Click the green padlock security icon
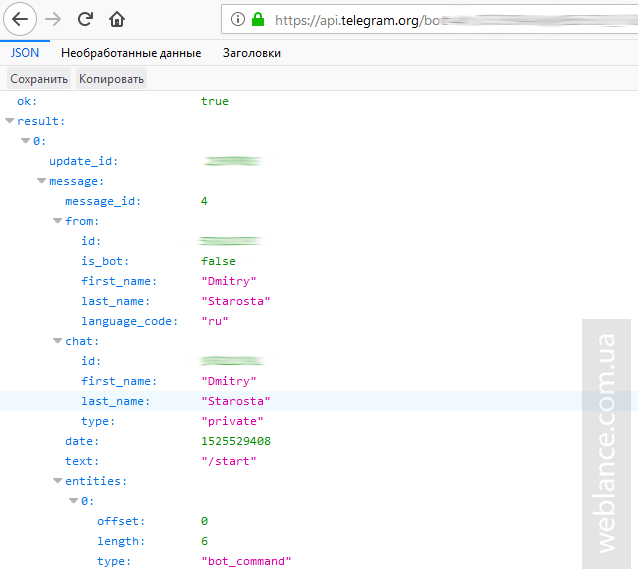 click(x=258, y=19)
